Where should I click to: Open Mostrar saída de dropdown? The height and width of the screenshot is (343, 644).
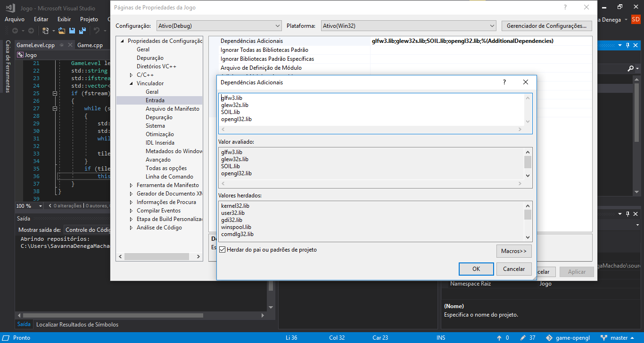click(86, 230)
